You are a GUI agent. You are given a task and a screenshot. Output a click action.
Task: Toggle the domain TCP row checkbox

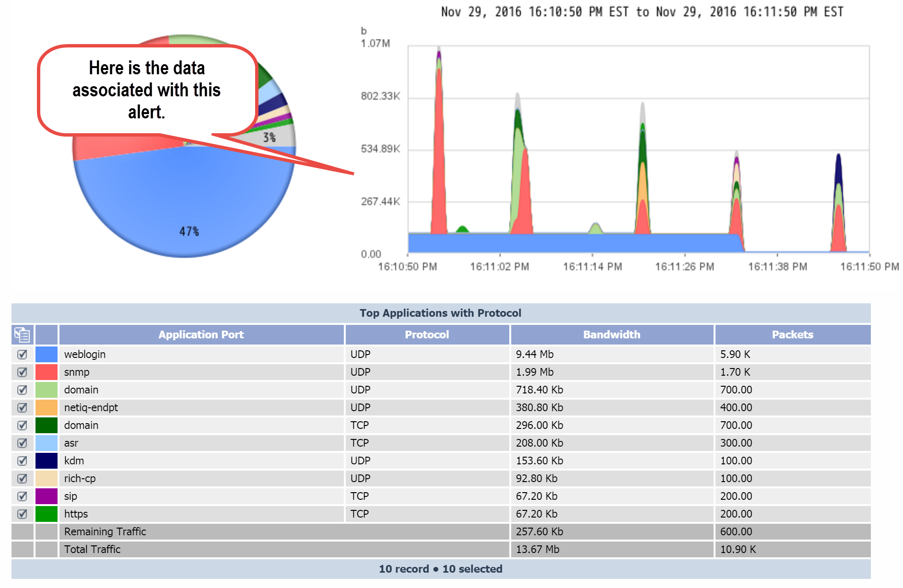[22, 425]
